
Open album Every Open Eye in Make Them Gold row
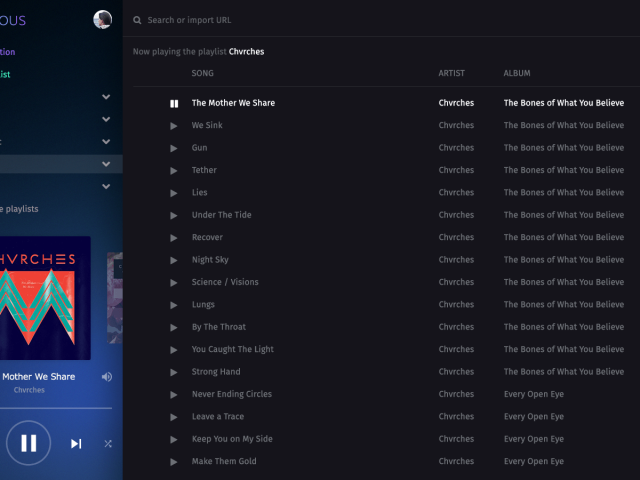click(x=534, y=461)
